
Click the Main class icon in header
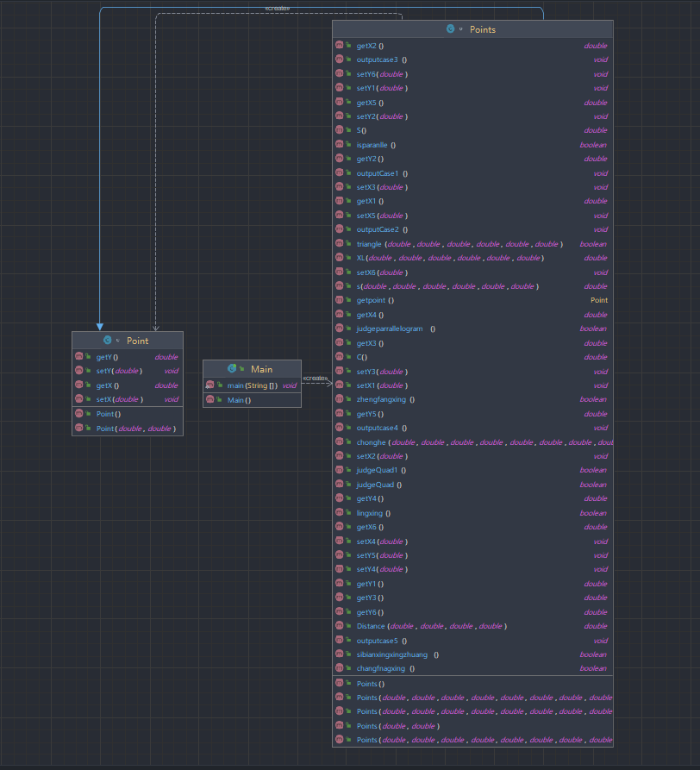coord(232,368)
